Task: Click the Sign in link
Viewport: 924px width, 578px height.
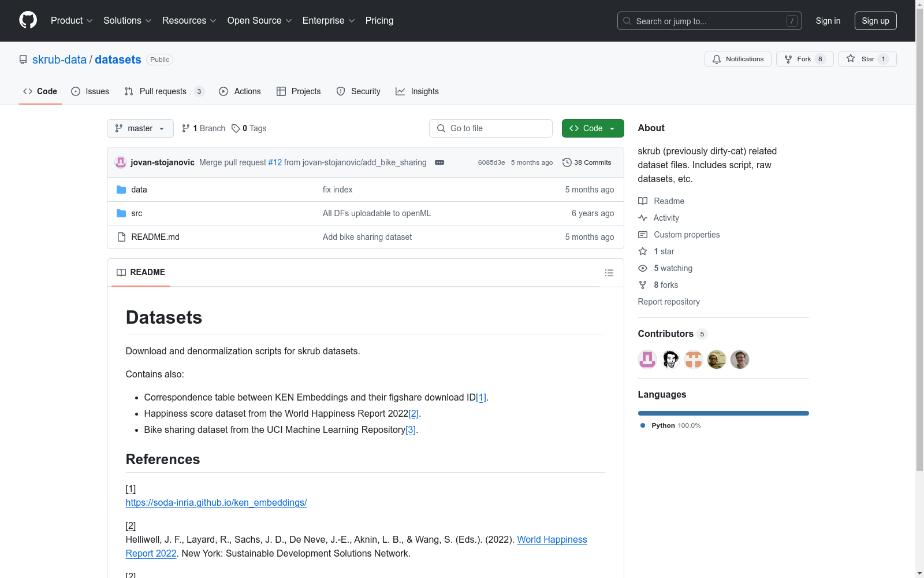Action: [828, 21]
